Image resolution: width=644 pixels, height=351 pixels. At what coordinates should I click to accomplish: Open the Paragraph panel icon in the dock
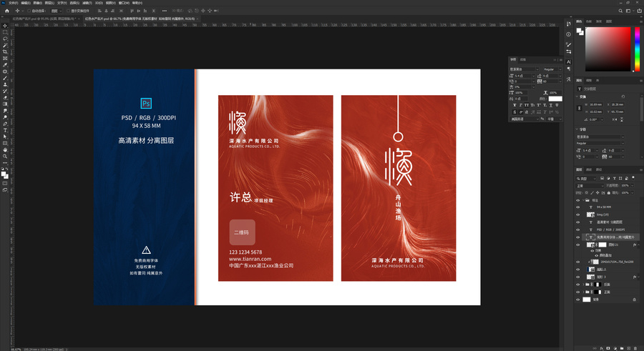tap(568, 69)
